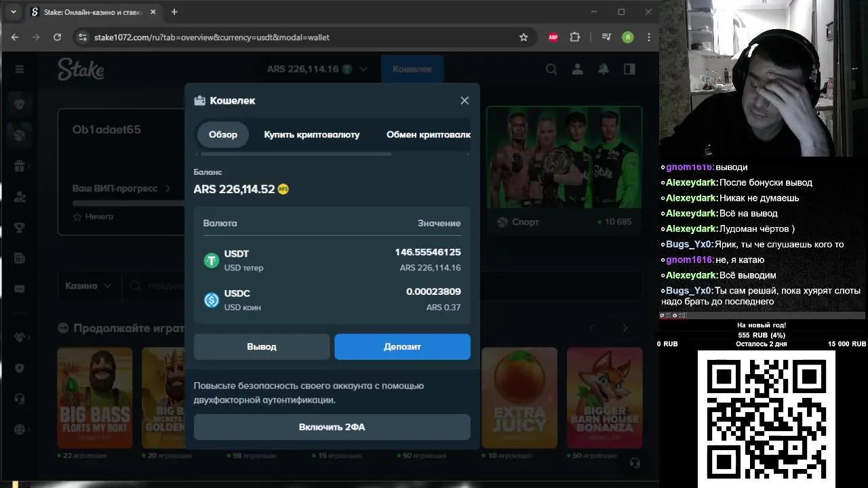868x488 pixels.
Task: Expand the tab search dropdown arrow
Action: [13, 12]
